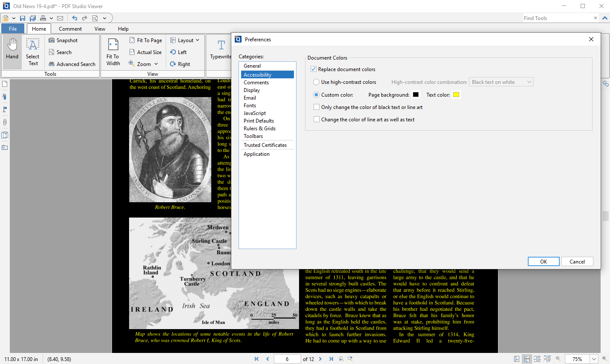Click OK in Preferences dialog
This screenshot has height=364, width=610.
pyautogui.click(x=544, y=261)
